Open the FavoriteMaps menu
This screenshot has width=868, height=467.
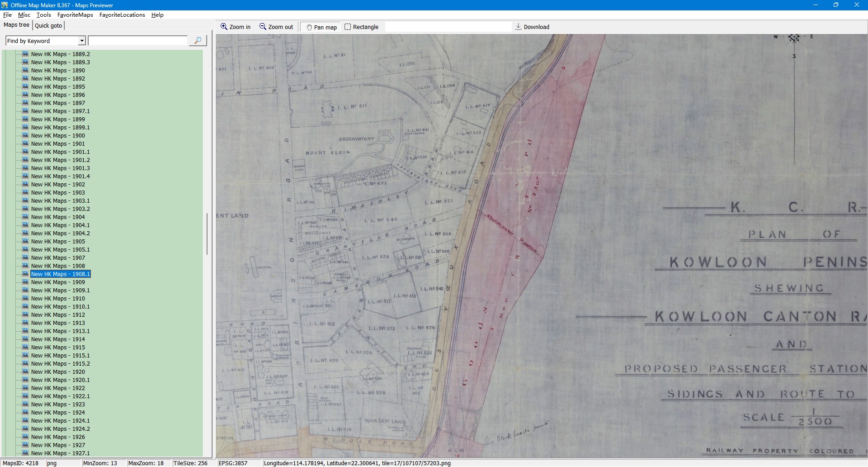coord(75,15)
